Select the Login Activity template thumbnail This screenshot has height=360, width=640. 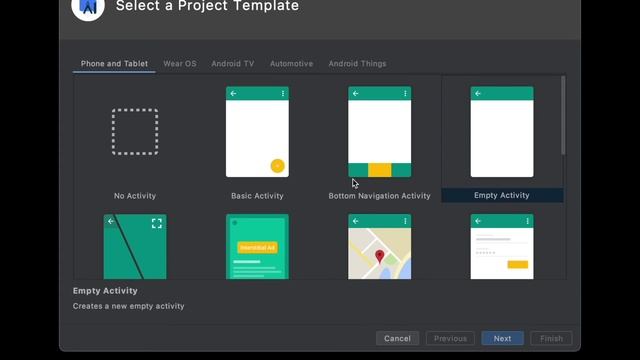[x=502, y=247]
